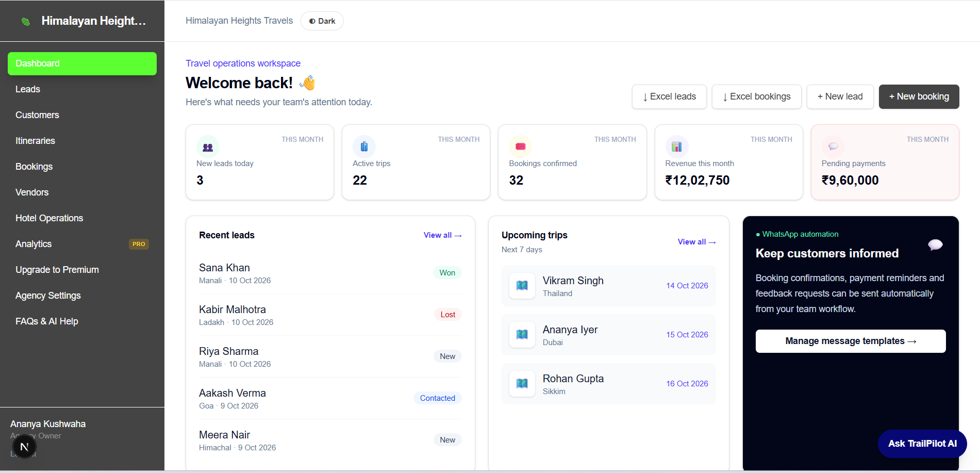Screen dimensions: 980x473
Task: Click the Pending payments ₹9,60,000 value
Action: coord(850,181)
